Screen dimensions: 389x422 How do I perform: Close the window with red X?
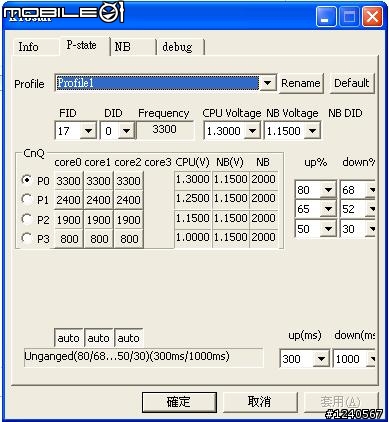click(372, 17)
